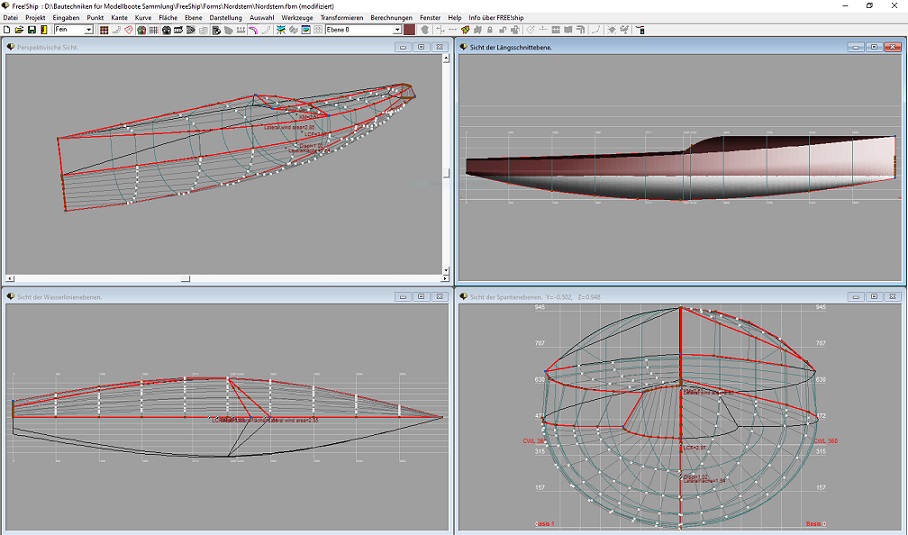Click the New file blank page icon
The height and width of the screenshot is (535, 908).
click(7, 30)
